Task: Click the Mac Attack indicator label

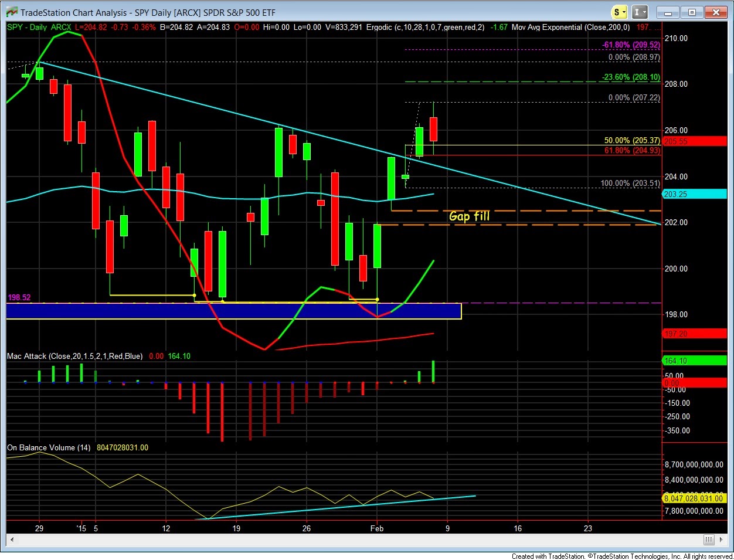Action: click(x=74, y=357)
